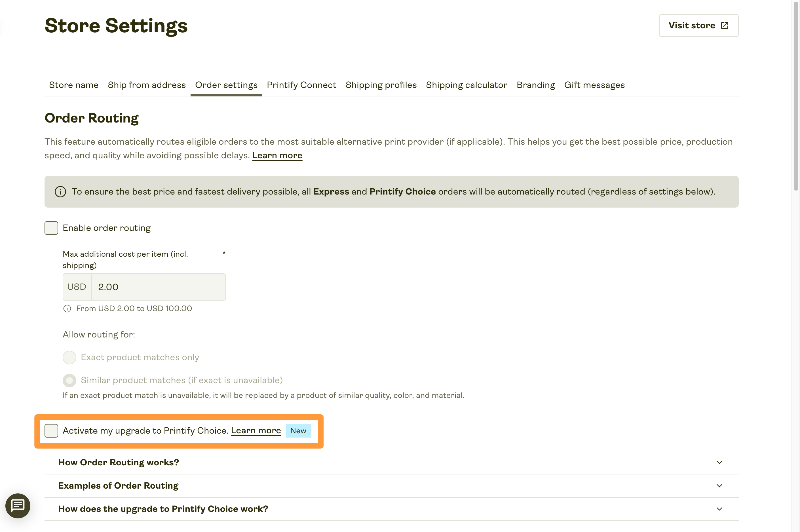Open the live chat support icon

pyautogui.click(x=18, y=506)
